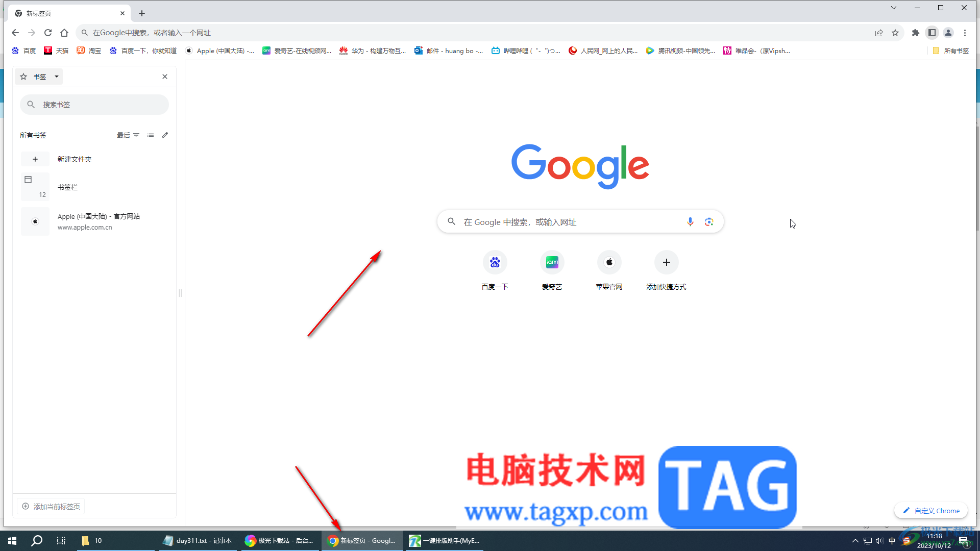Viewport: 980px width, 551px height.
Task: Close the 新标签页 tab
Action: [122, 13]
